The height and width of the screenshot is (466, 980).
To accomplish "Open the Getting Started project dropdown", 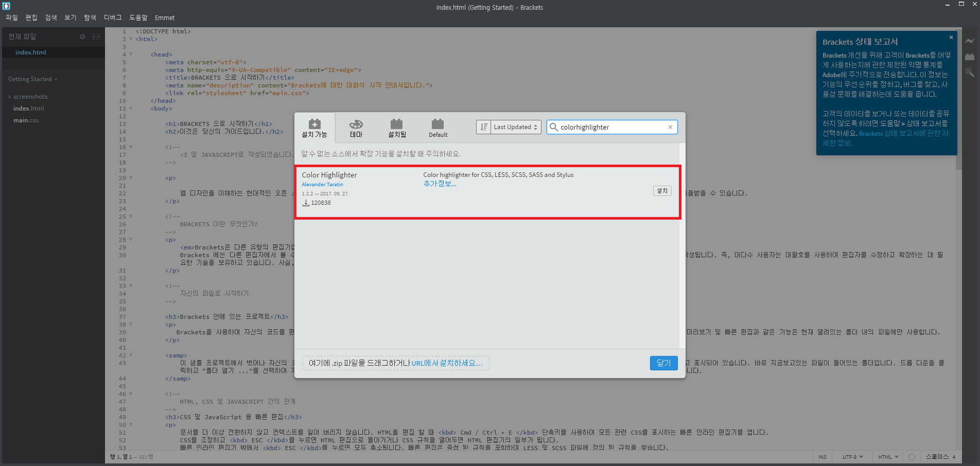I will 32,79.
